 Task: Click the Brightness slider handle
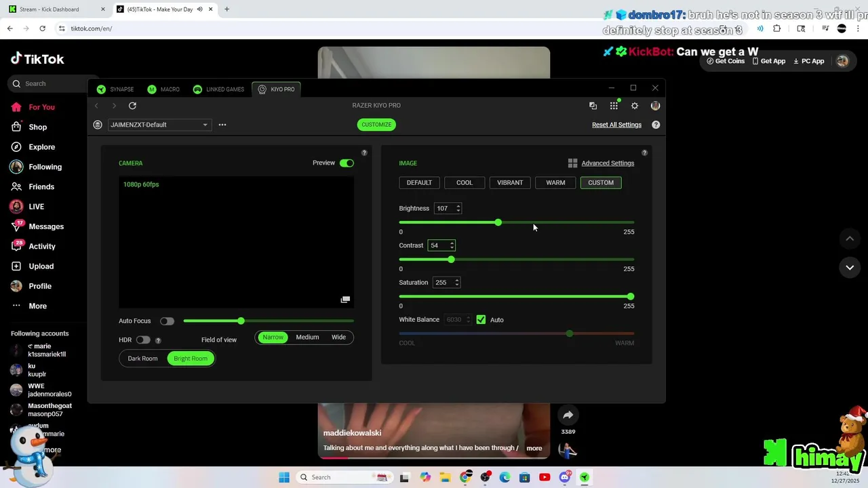(498, 222)
